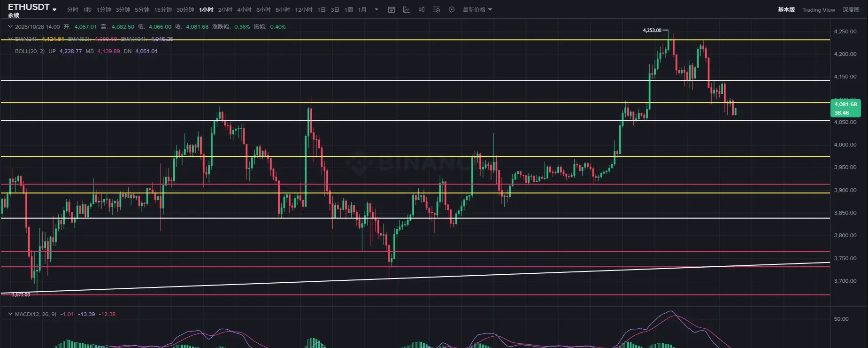Viewport: 868px width, 348px height.
Task: Collapse the EMA indicator legend chevron
Action: (x=10, y=39)
